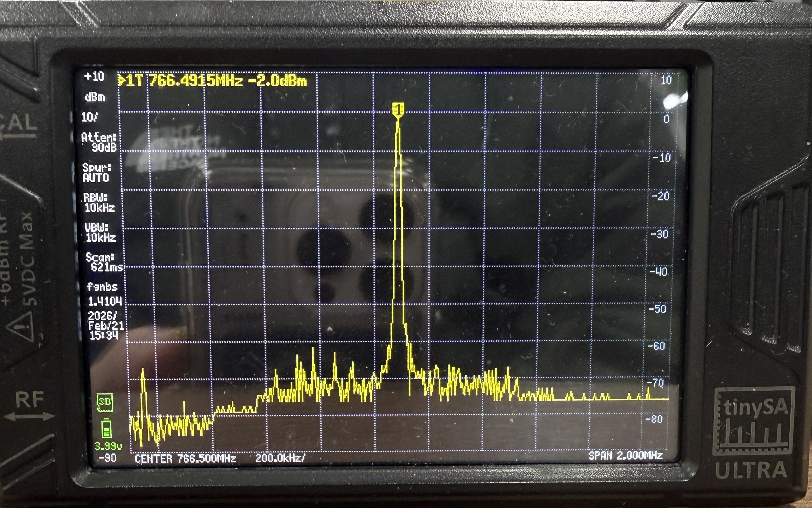Tap the SPAN 2.000MHz label
Image resolution: width=812 pixels, height=508 pixels.
(625, 456)
